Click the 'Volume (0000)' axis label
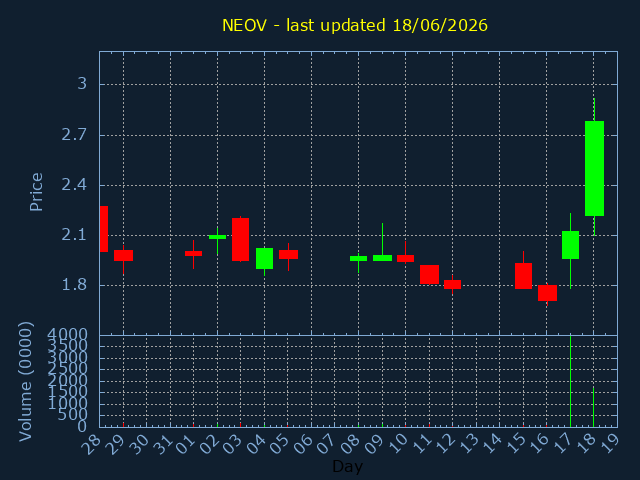This screenshot has width=640, height=480. point(25,382)
